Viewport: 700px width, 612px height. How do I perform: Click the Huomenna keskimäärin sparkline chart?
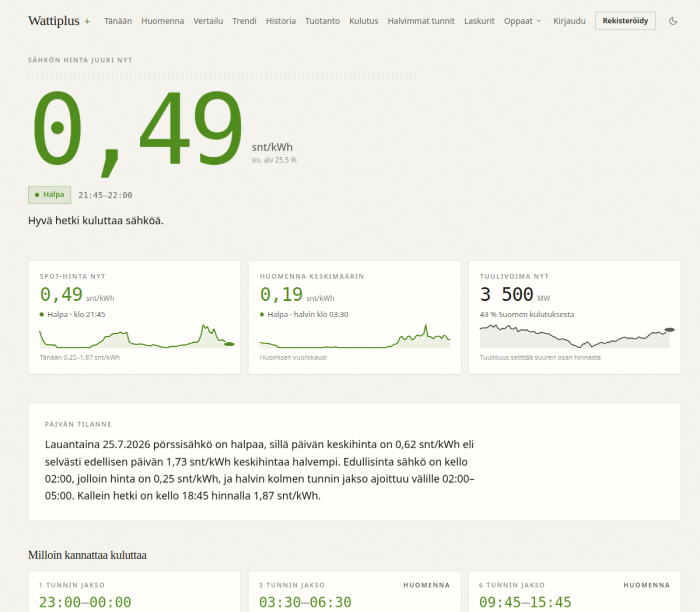coord(355,336)
